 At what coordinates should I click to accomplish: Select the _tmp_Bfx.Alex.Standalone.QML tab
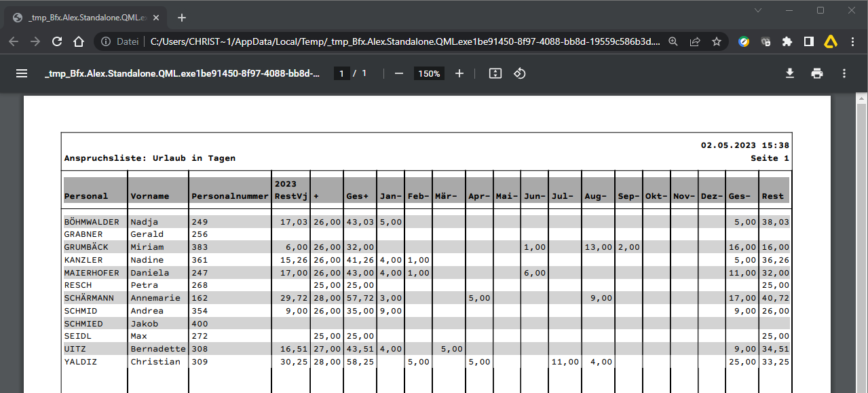[x=81, y=18]
